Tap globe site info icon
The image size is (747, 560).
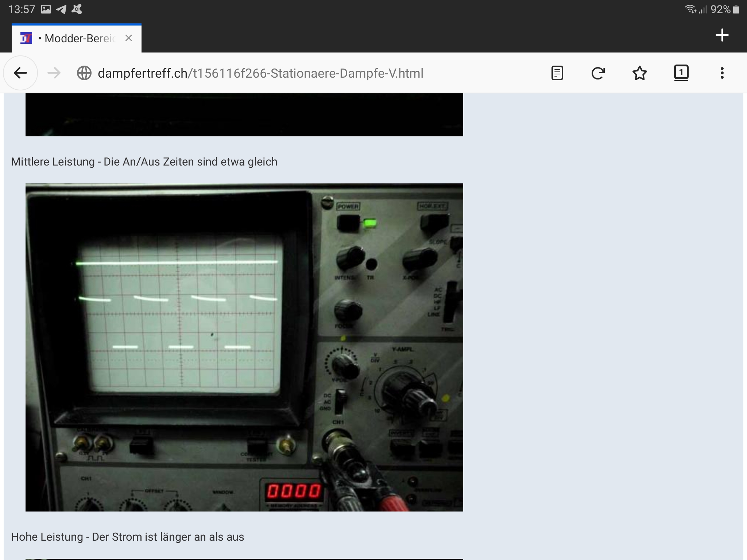point(84,73)
